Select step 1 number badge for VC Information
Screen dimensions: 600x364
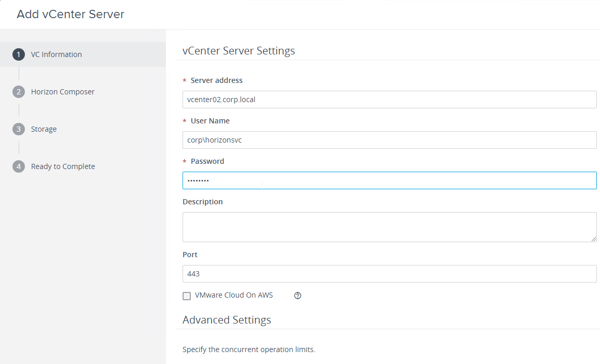(x=18, y=54)
